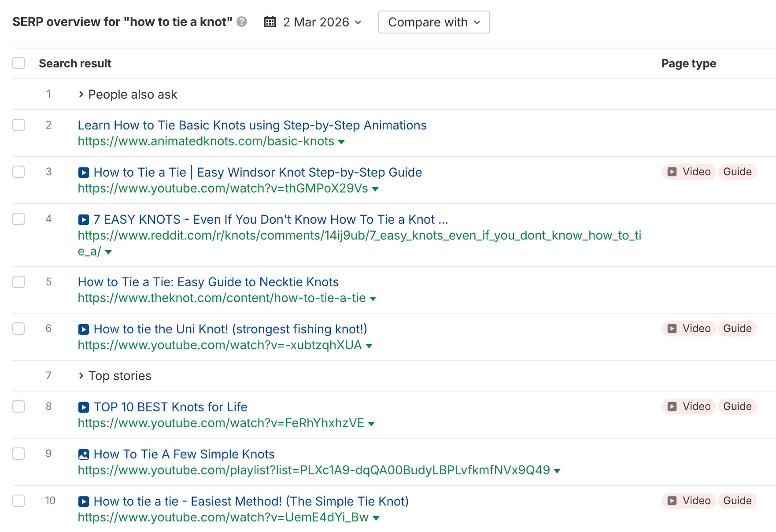Expand the People also ask row

point(81,94)
